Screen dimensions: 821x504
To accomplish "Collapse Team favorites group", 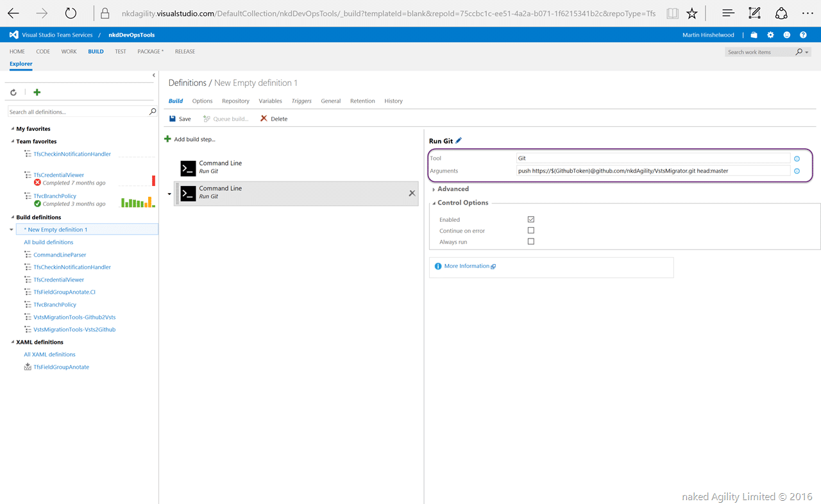I will click(13, 141).
